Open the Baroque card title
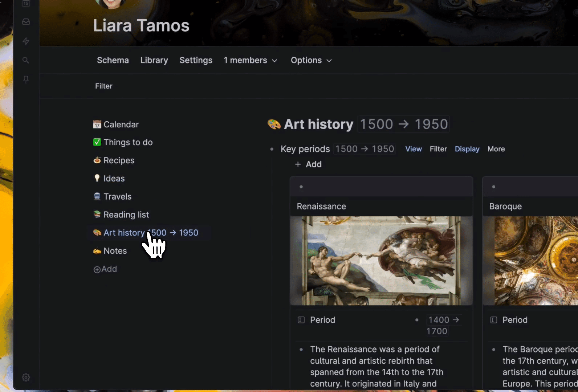The image size is (578, 392). 505,206
